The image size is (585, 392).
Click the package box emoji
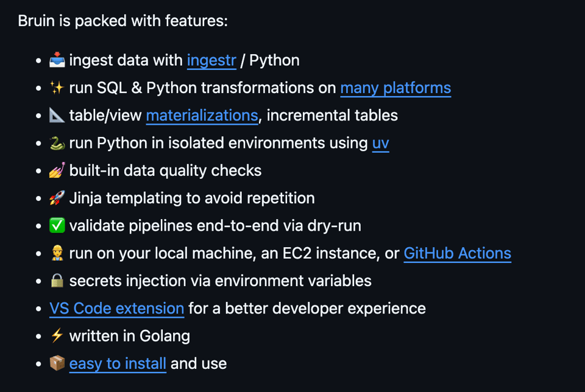[x=57, y=363]
